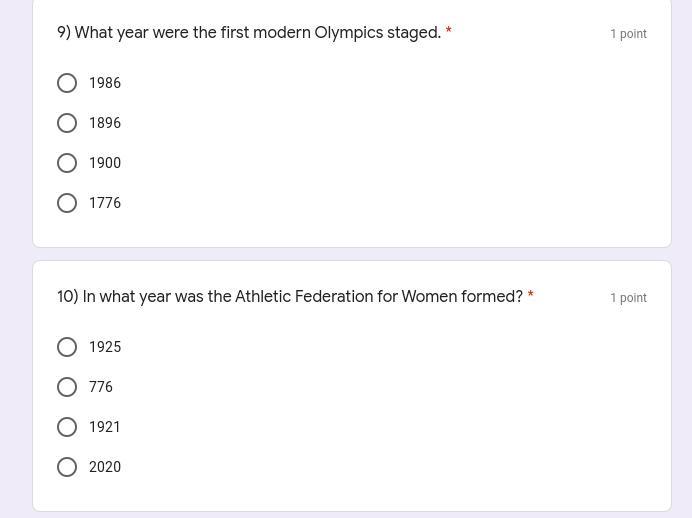Choose the 1896 radio option

click(x=67, y=123)
